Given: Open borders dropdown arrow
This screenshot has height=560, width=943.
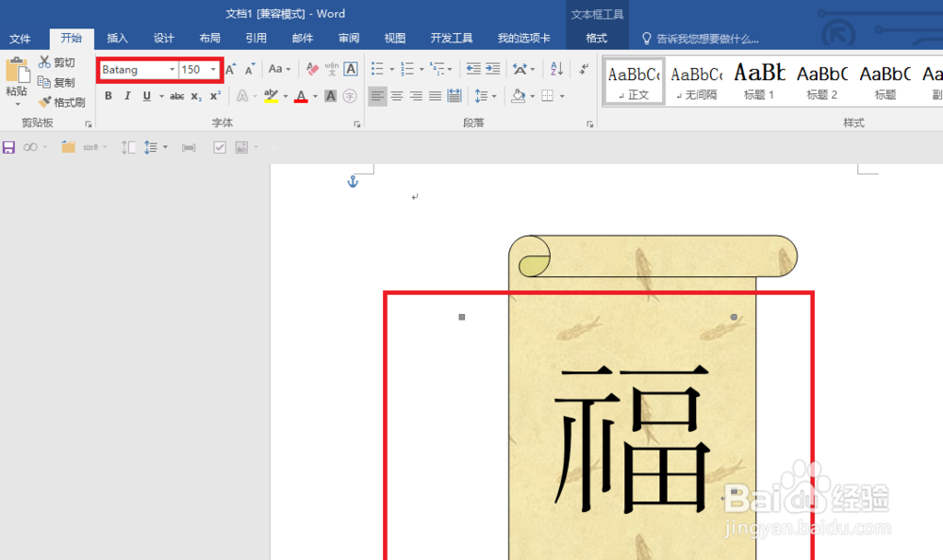Looking at the screenshot, I should pyautogui.click(x=562, y=96).
